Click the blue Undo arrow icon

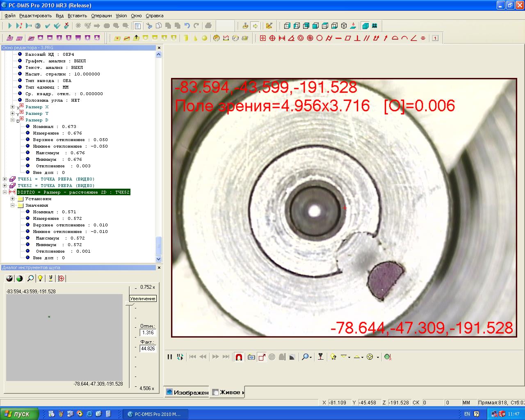point(187,26)
